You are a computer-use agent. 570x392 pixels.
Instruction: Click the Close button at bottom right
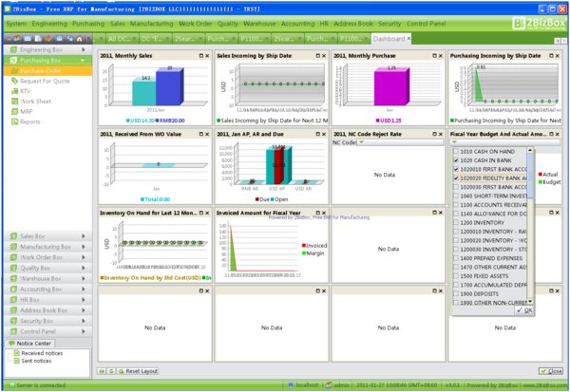[x=551, y=371]
